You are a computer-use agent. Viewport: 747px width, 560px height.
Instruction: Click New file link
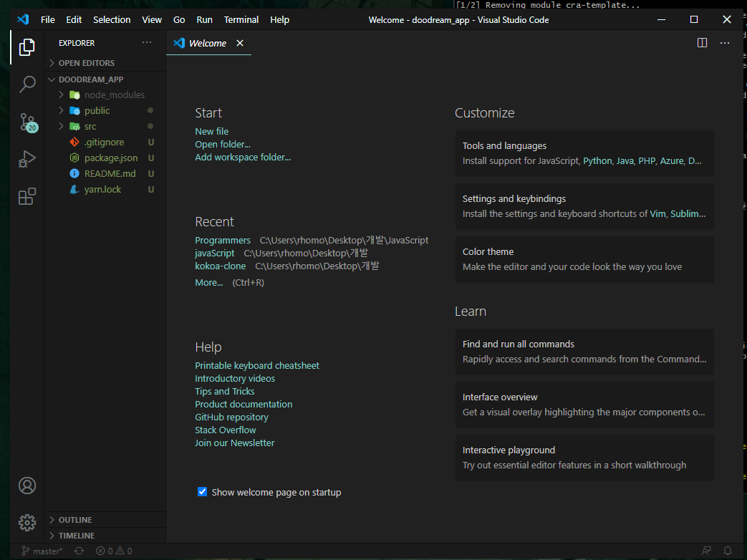[211, 132]
